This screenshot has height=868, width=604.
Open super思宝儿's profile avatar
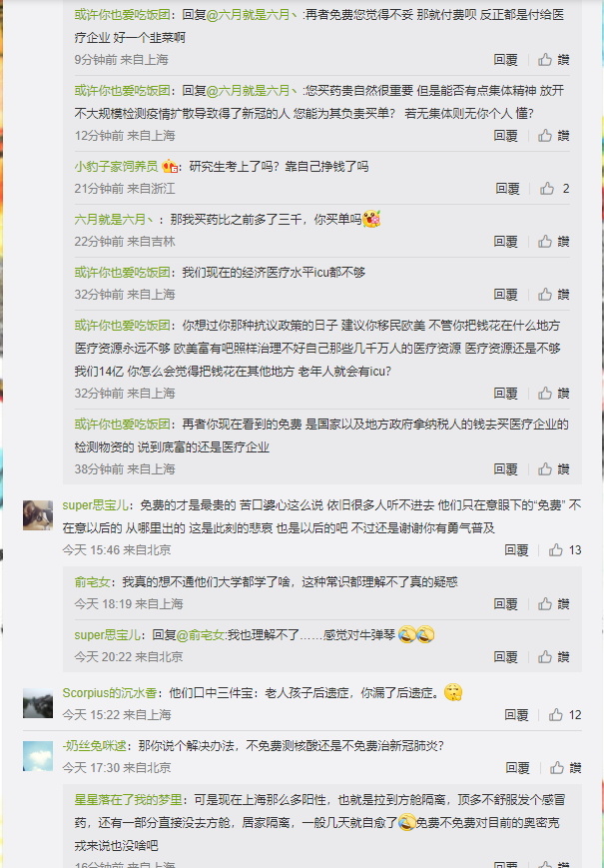(38, 514)
